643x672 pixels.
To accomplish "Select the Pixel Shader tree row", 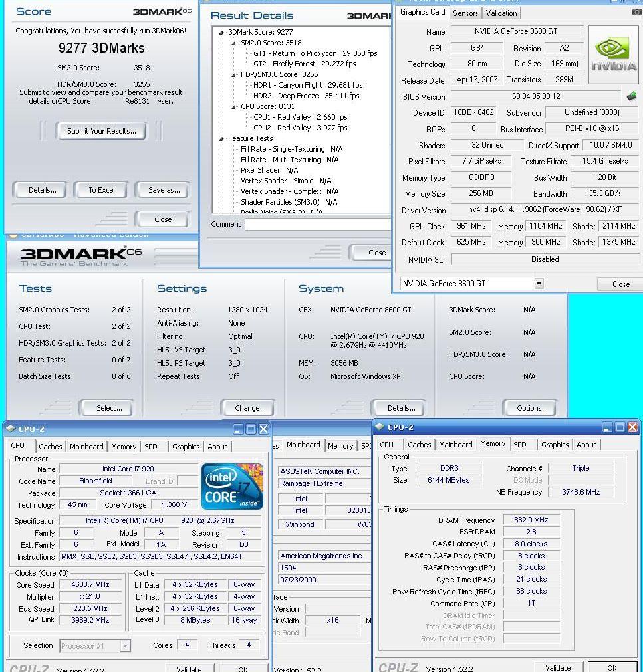I will coord(269,170).
